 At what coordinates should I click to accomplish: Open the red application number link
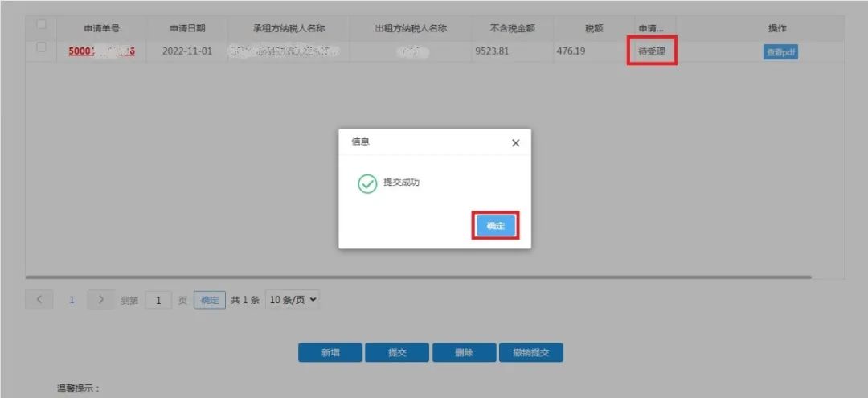tap(102, 51)
